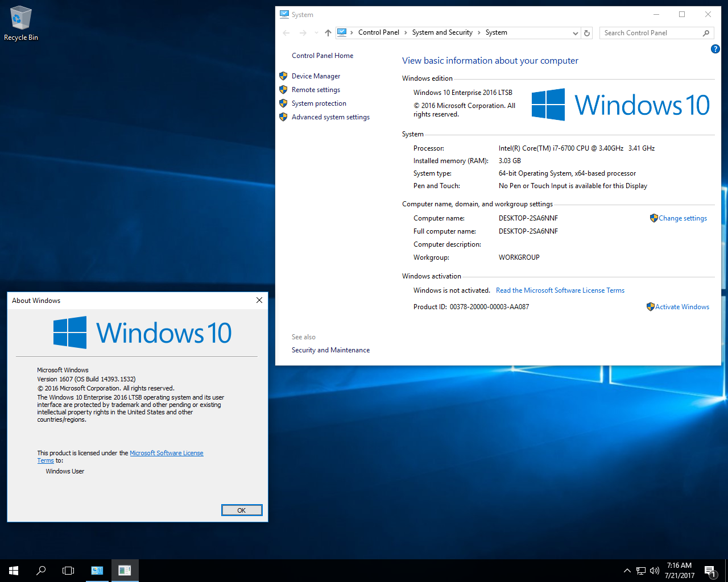Open System protection link

pyautogui.click(x=318, y=103)
